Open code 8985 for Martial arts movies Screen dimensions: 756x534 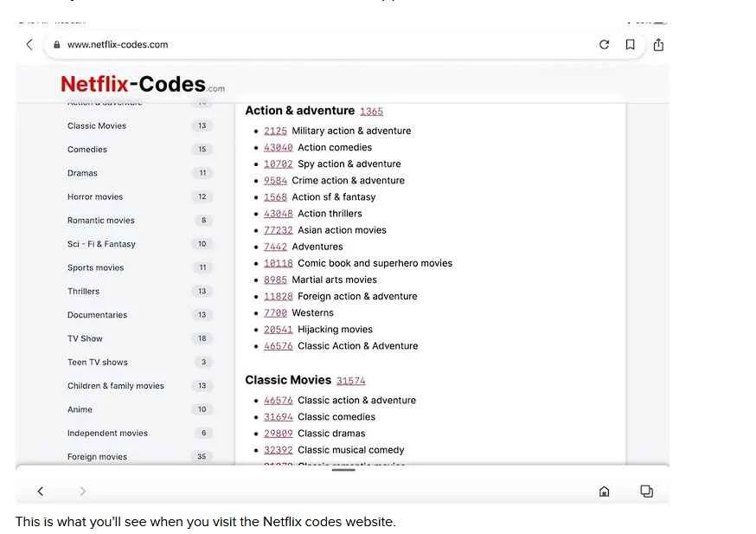[275, 280]
